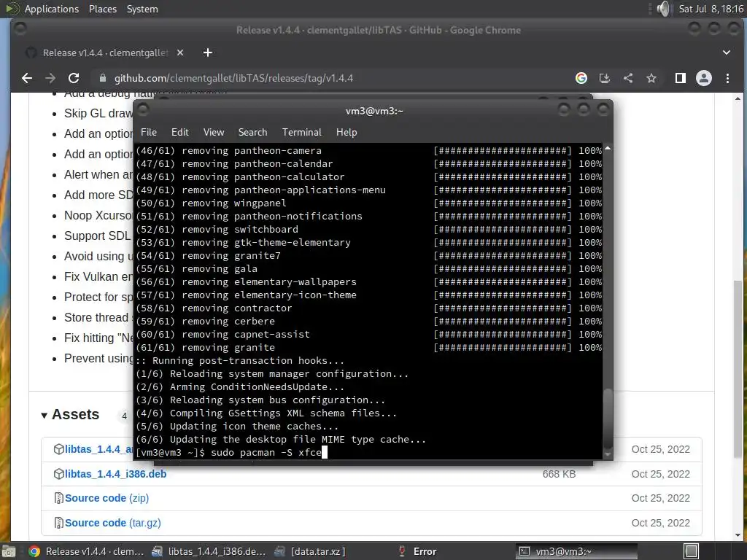Switch to the libtas_1.4.4_i386.de... taskbar window

click(209, 551)
